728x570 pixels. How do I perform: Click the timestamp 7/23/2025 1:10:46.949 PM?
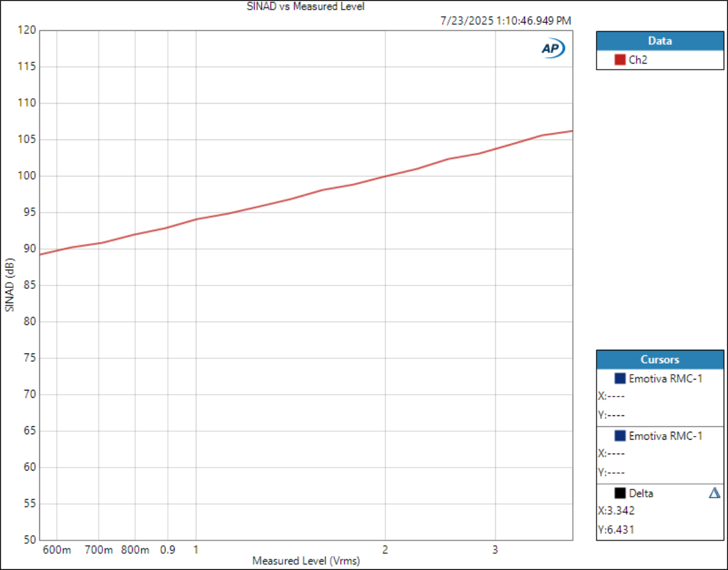506,21
